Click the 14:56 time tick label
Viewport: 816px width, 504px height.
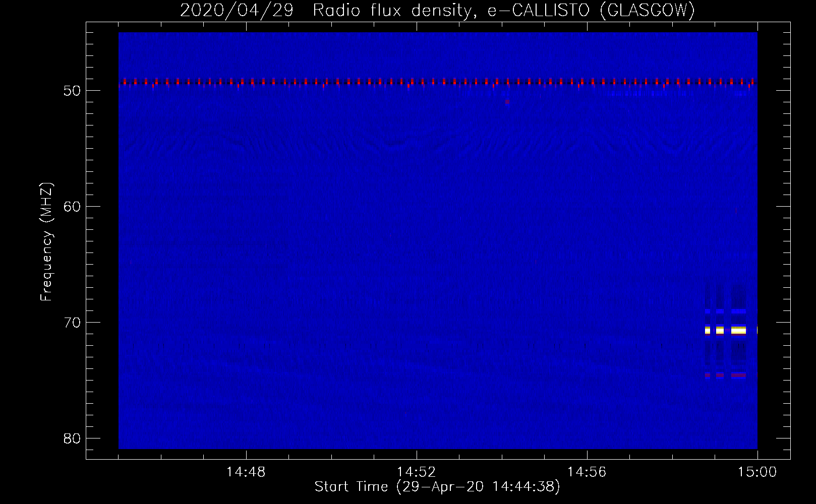587,473
